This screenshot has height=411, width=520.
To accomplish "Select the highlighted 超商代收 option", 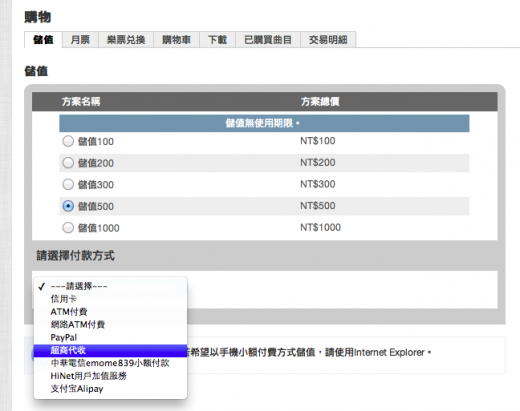I will [110, 350].
